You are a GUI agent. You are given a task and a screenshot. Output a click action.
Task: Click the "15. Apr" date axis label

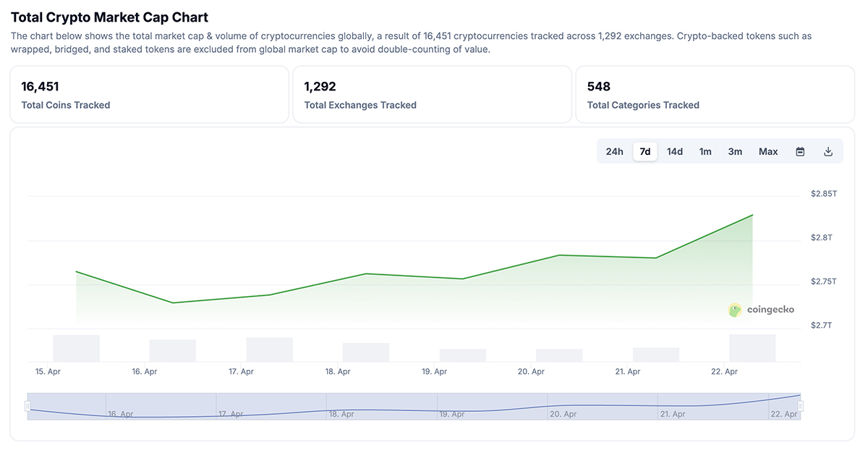tap(48, 371)
